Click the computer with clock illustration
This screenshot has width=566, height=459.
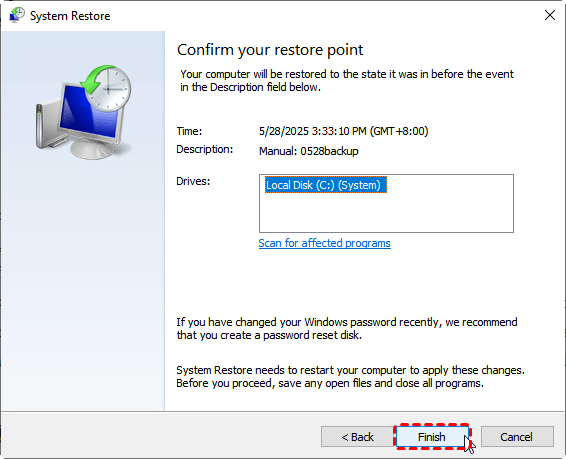click(x=83, y=112)
